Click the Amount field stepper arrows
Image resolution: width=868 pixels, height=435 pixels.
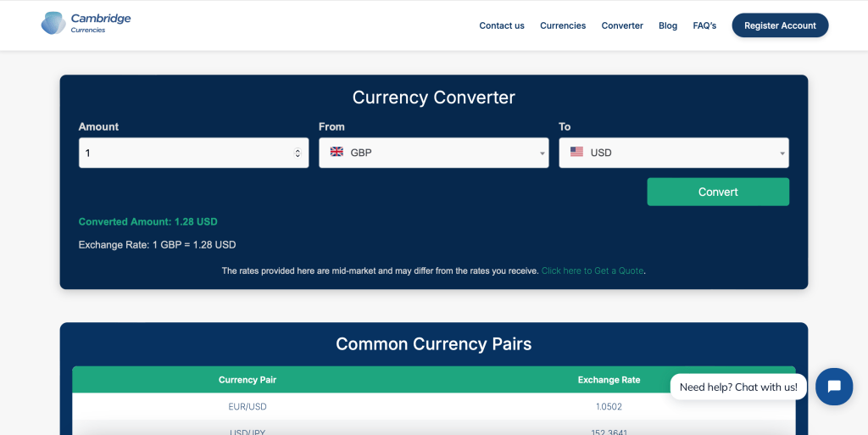click(298, 153)
